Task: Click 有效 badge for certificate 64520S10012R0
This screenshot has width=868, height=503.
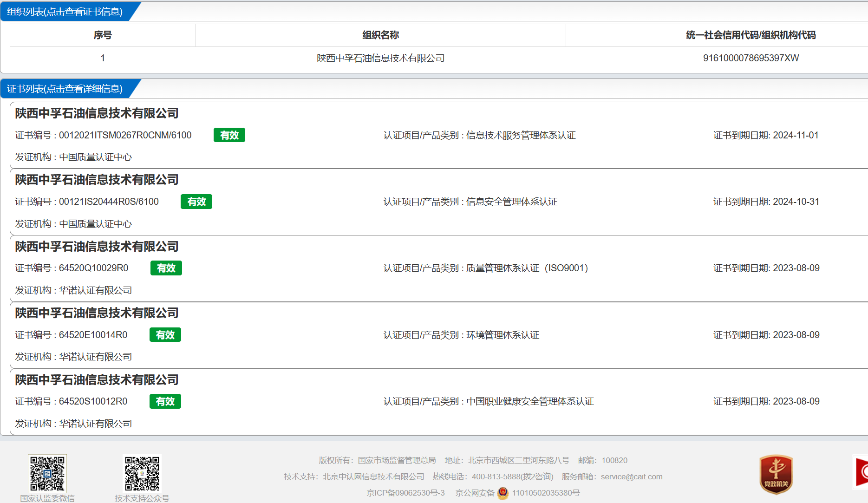Action: click(165, 401)
